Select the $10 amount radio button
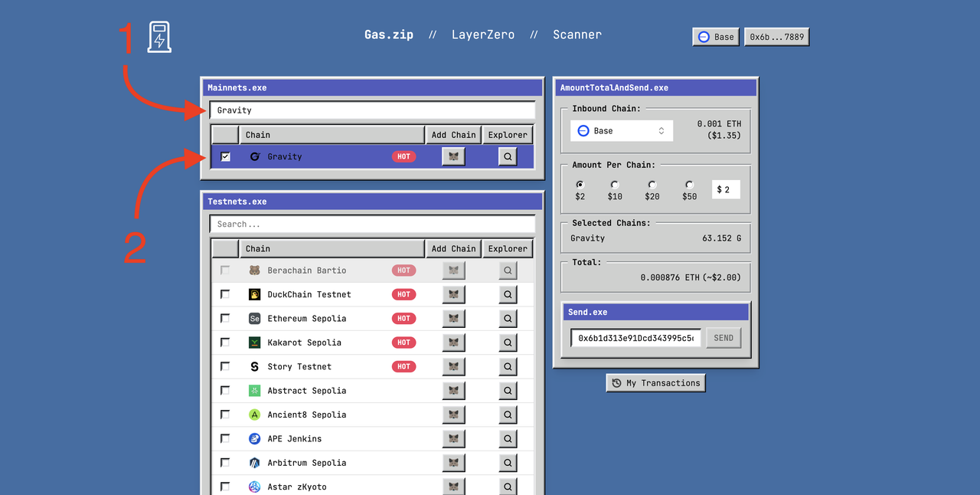This screenshot has height=495, width=980. click(615, 185)
